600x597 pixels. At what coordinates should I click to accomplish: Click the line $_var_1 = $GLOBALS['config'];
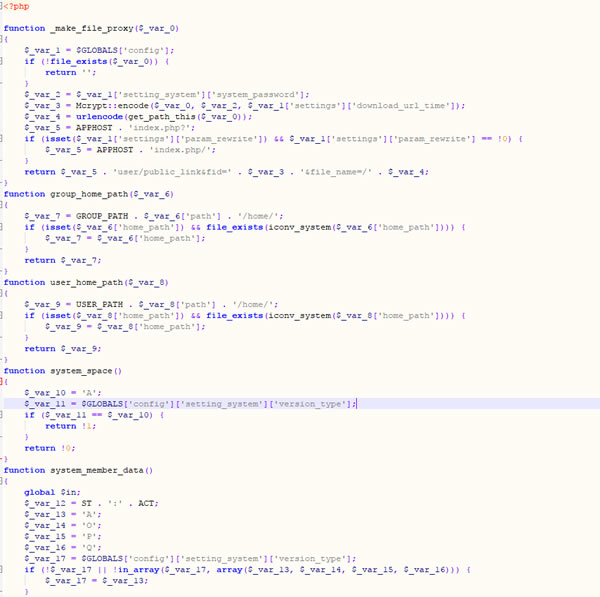click(99, 51)
